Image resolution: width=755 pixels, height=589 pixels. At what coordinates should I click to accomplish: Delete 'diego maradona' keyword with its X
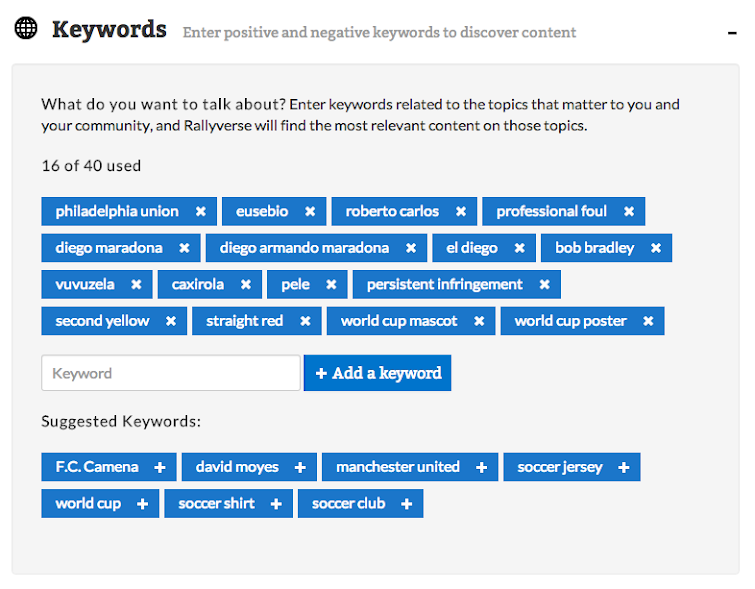click(184, 248)
